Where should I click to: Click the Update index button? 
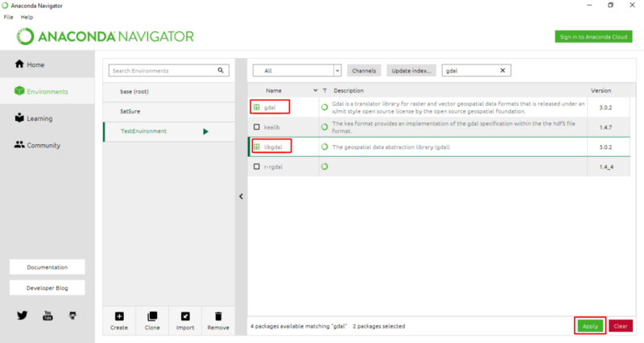tap(411, 71)
